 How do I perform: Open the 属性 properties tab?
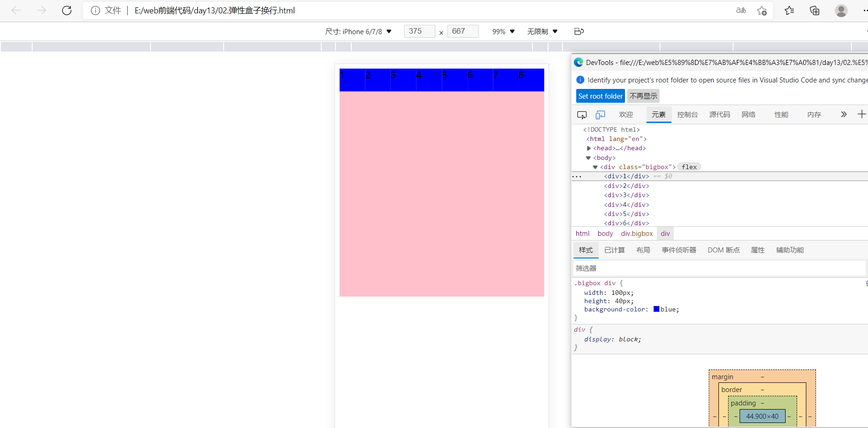pyautogui.click(x=758, y=250)
